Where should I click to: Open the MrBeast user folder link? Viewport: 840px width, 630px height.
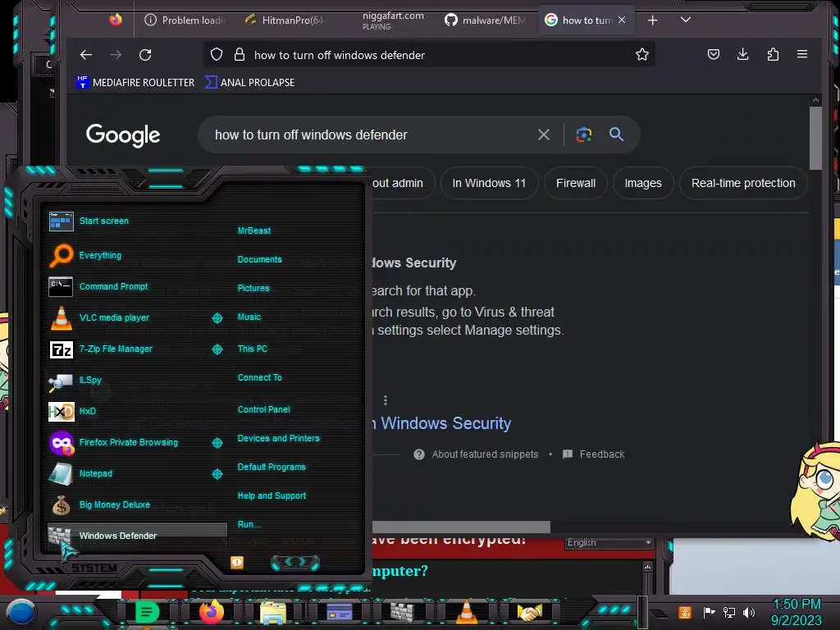pyautogui.click(x=254, y=231)
